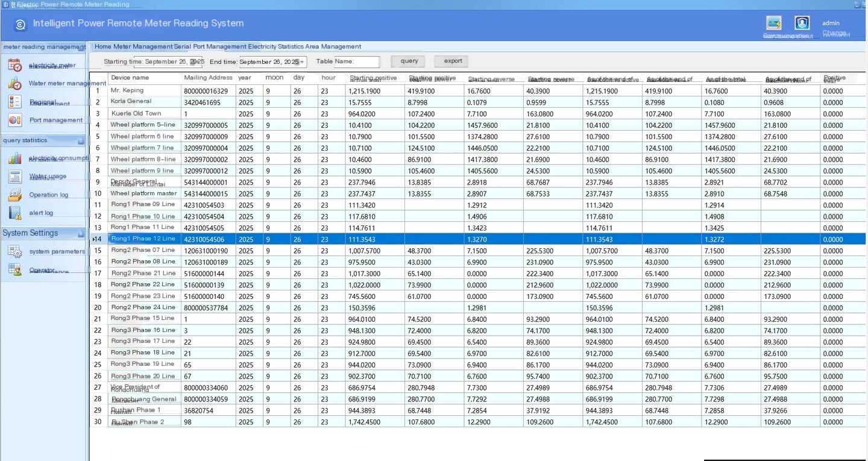868x461 pixels.
Task: Open the Port management icon
Action: click(15, 120)
